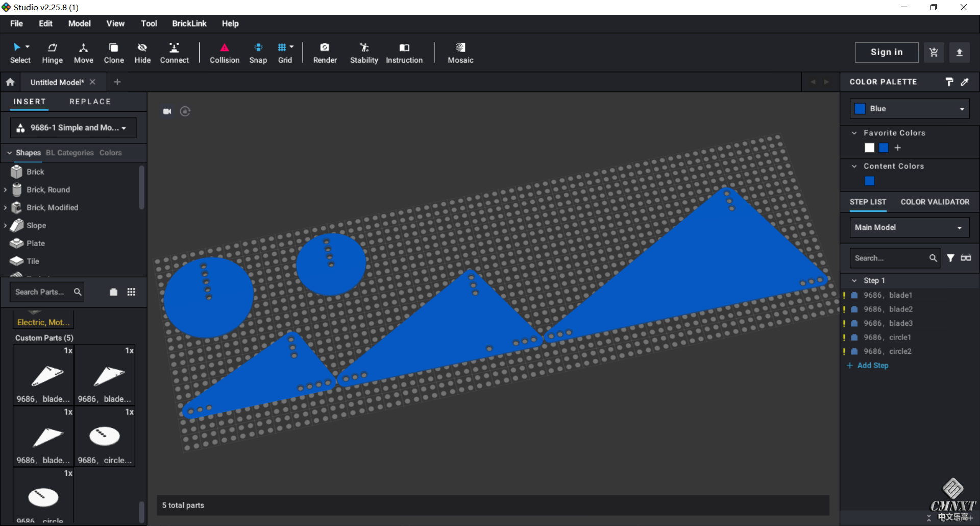The image size is (980, 526).
Task: Switch to the COLOR VALIDATOR tab
Action: coord(935,202)
